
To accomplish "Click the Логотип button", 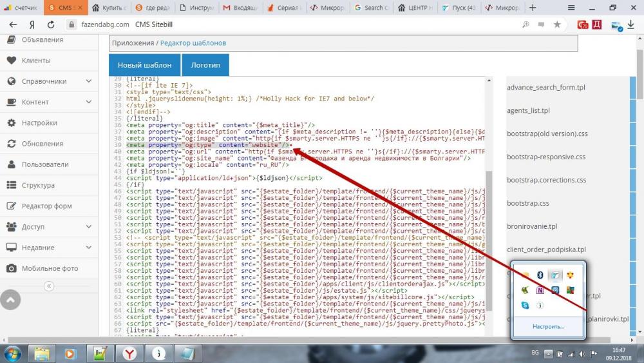I will click(205, 65).
